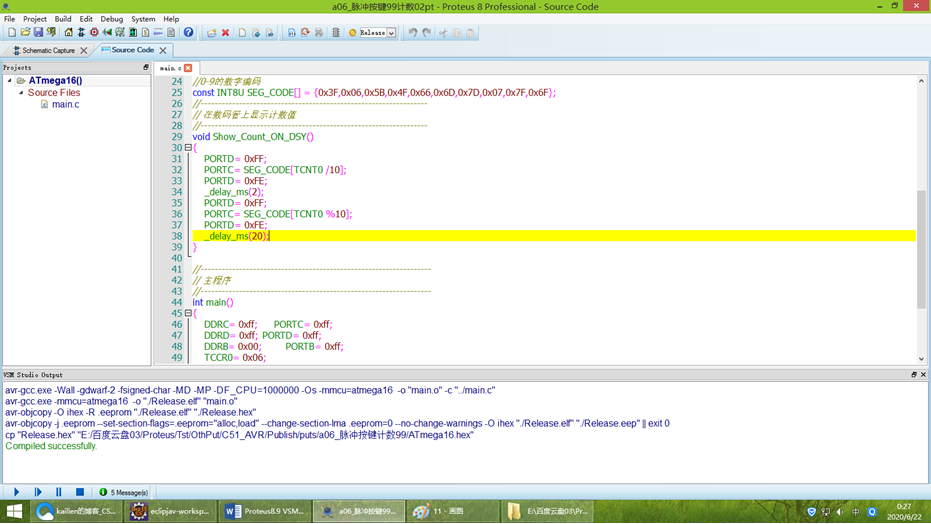The width and height of the screenshot is (931, 524).
Task: Open the eclipjav-worksp taskbar window
Action: 170,511
